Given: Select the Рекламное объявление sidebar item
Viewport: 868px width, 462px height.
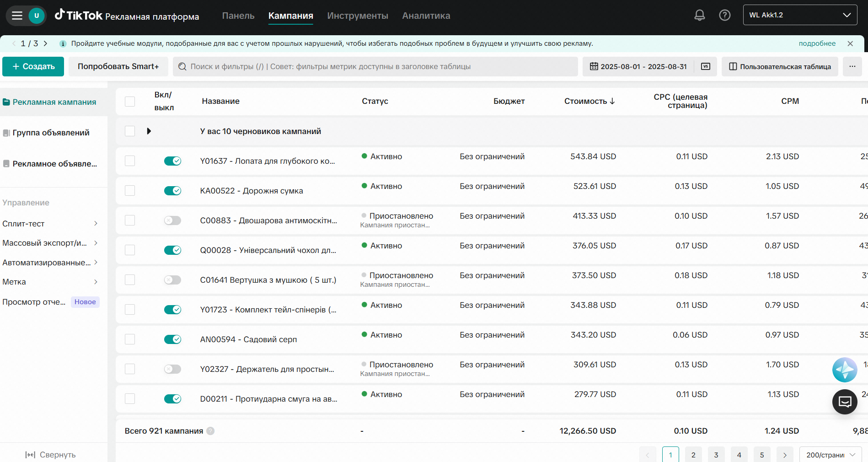Looking at the screenshot, I should pos(51,164).
